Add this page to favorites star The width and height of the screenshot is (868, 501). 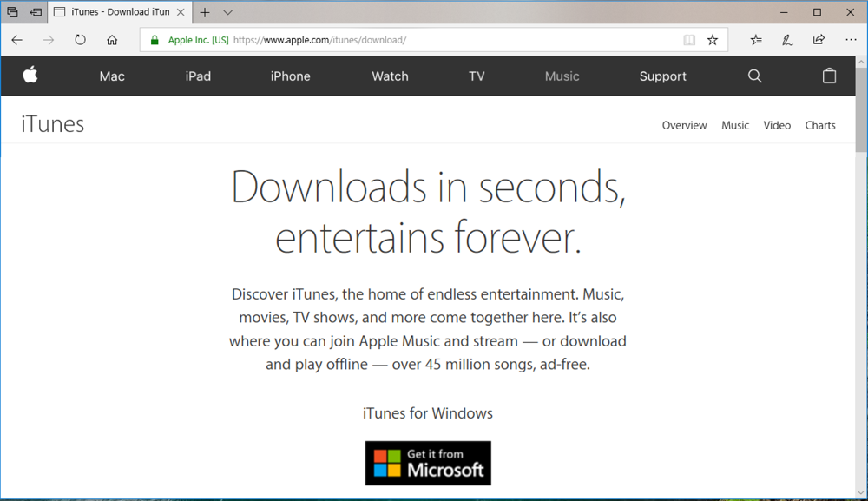click(713, 40)
